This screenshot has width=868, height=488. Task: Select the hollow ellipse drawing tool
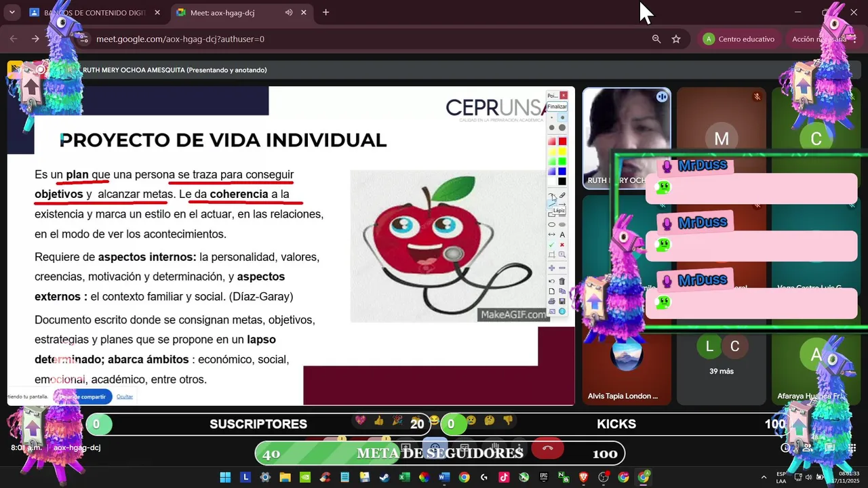coord(552,224)
